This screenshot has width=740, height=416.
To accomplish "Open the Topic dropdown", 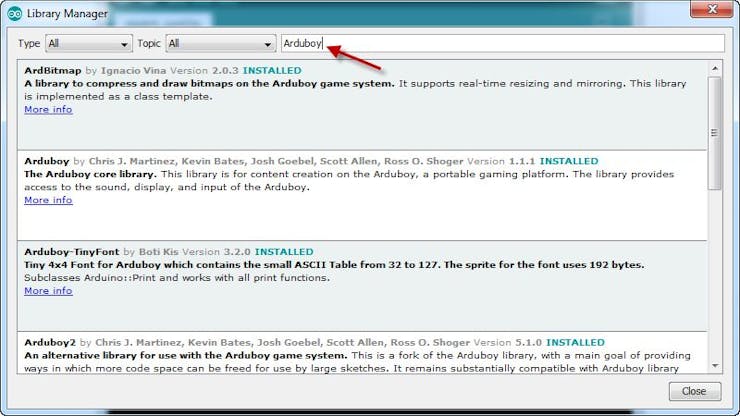I will (221, 43).
